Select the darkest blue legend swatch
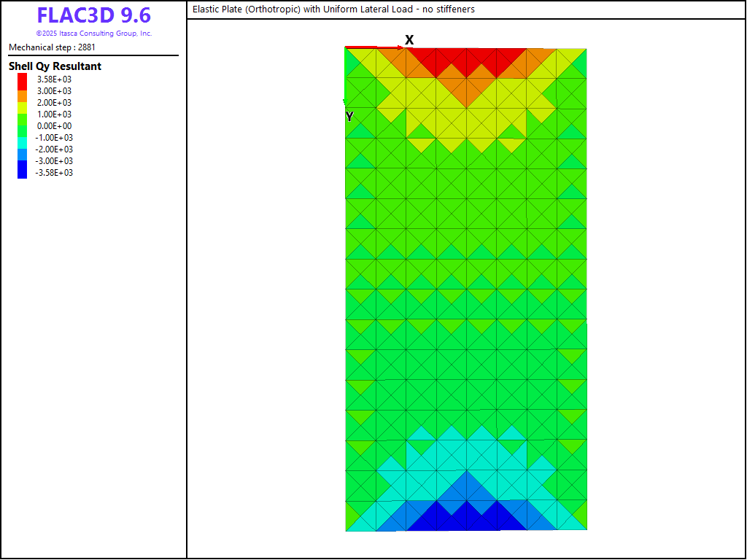The height and width of the screenshot is (560, 747). pyautogui.click(x=22, y=172)
